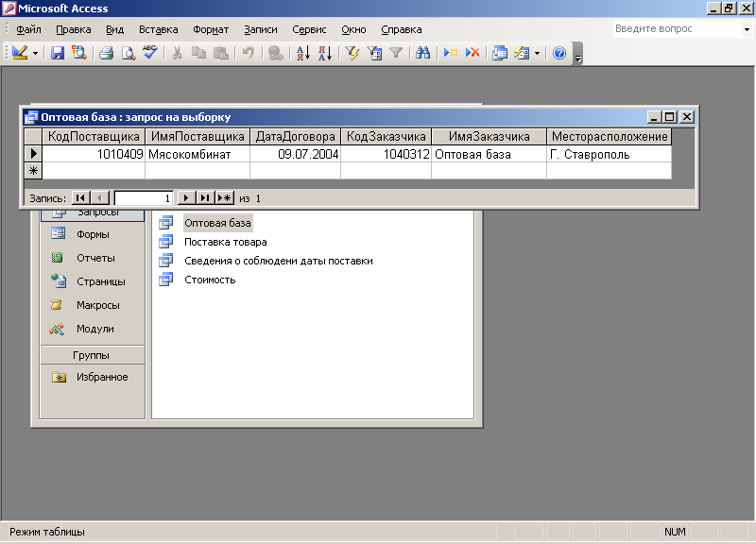Viewport: 756px width, 544px height.
Task: Open the Сервис menu
Action: coord(309,29)
